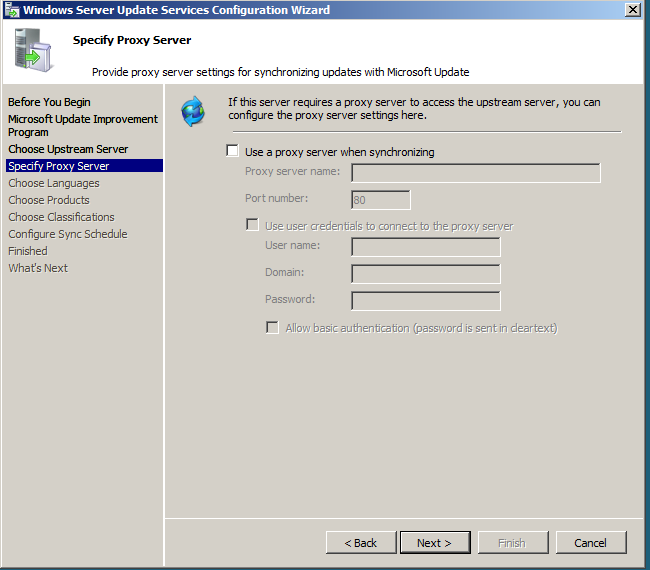Select Specify Proxy Server step
The width and height of the screenshot is (650, 570).
click(x=85, y=166)
